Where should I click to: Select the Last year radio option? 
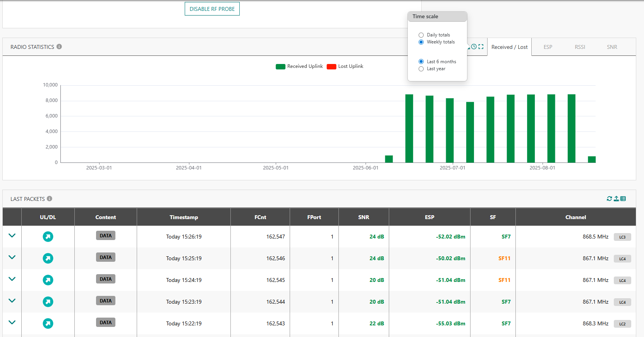[x=421, y=69]
